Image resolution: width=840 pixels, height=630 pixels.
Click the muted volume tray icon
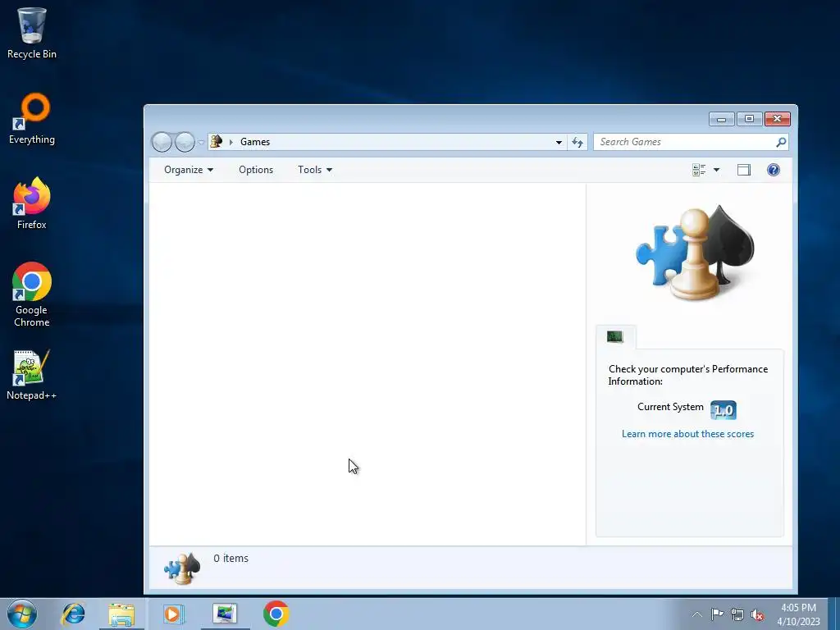point(757,614)
